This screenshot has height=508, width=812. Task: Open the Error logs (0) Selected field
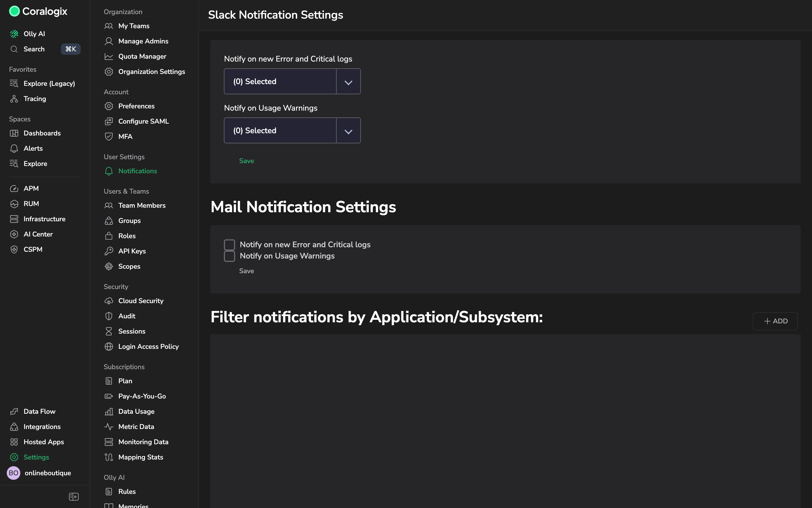[280, 81]
